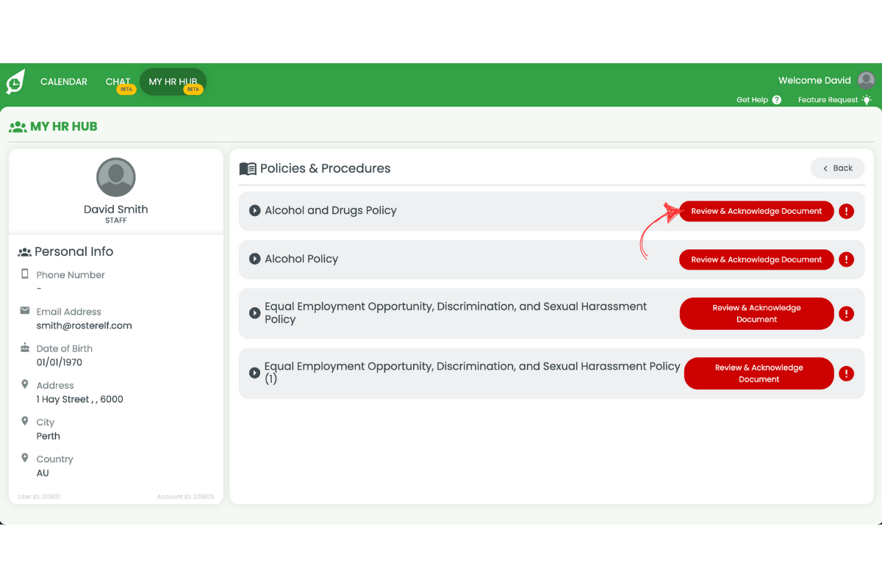Click David Smith's profile picture

click(115, 176)
